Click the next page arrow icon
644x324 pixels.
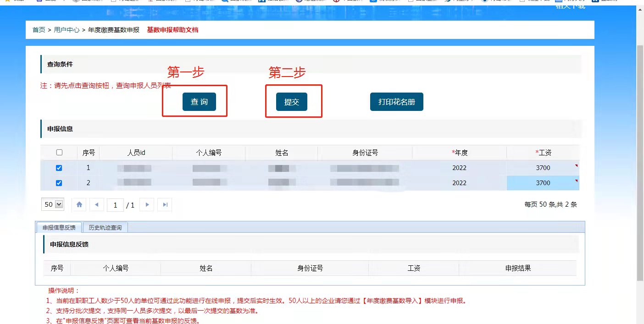[x=147, y=205]
